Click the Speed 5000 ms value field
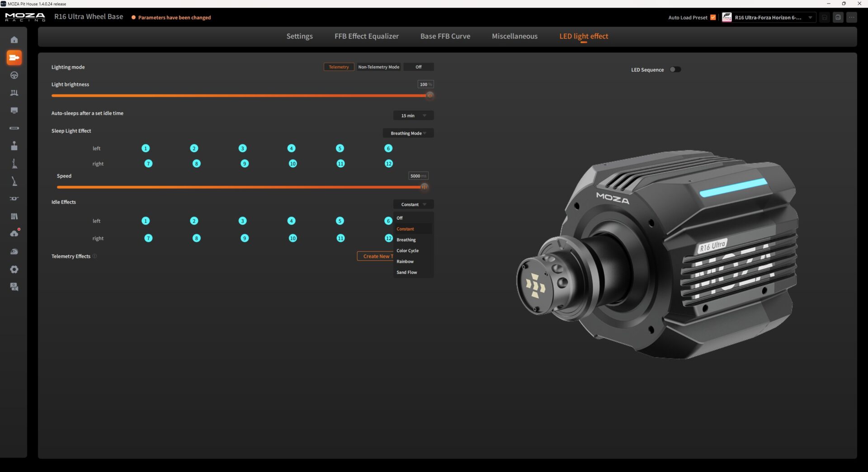The image size is (868, 472). 418,176
